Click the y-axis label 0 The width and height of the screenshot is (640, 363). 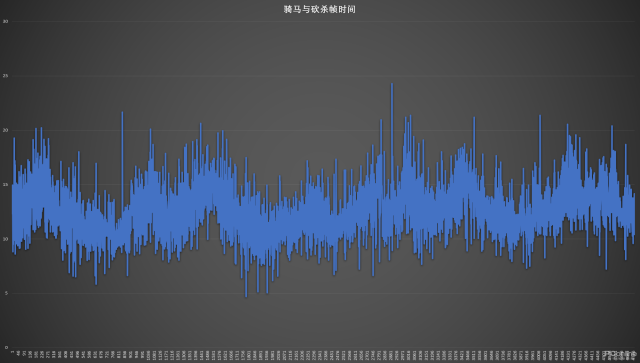point(7,347)
